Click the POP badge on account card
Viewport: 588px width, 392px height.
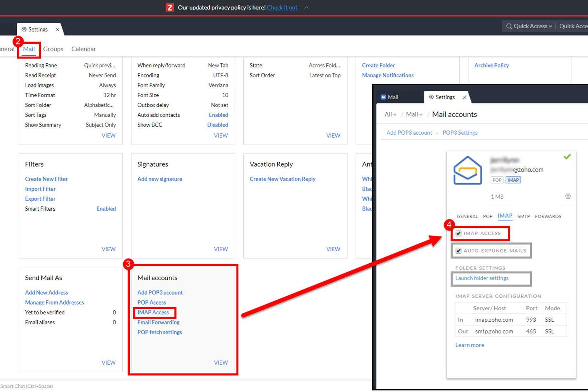(497, 180)
